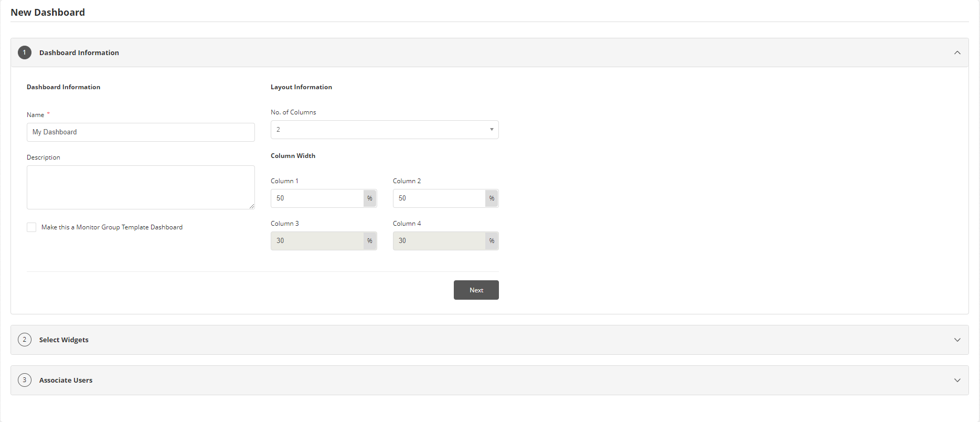980x422 pixels.
Task: Click the Next button
Action: 476,290
